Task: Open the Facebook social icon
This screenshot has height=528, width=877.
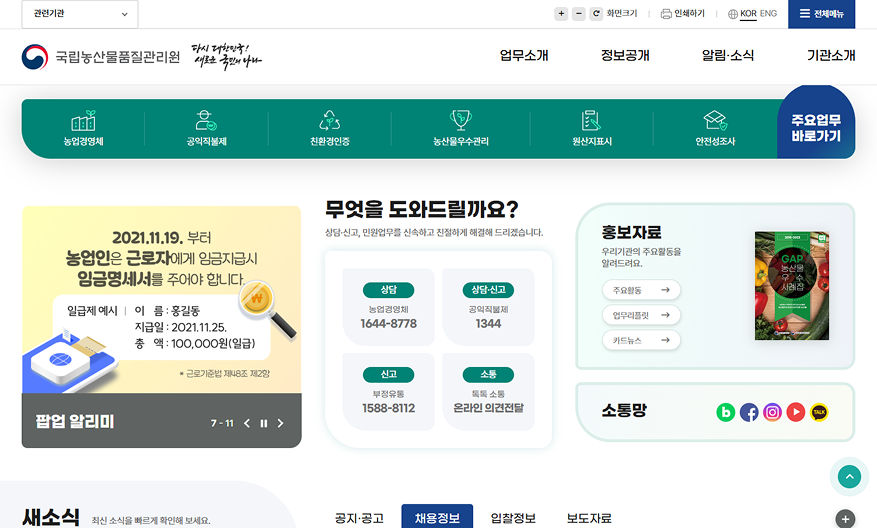Action: tap(749, 412)
